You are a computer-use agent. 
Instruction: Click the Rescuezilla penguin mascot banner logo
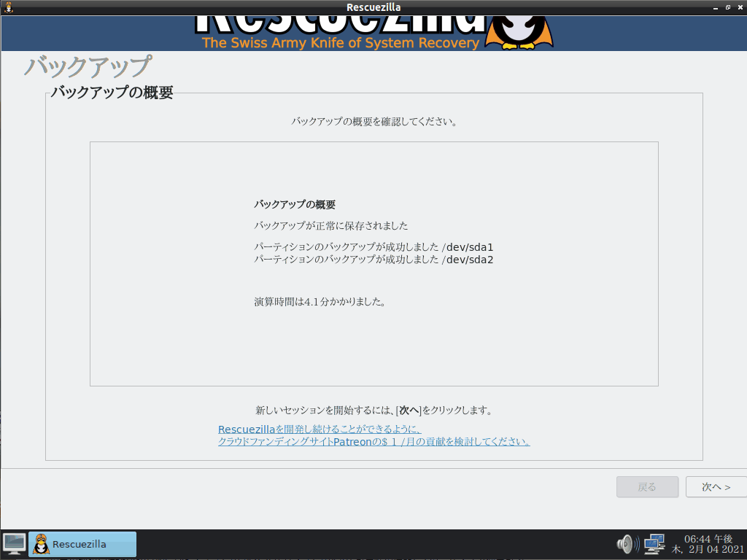[x=519, y=32]
